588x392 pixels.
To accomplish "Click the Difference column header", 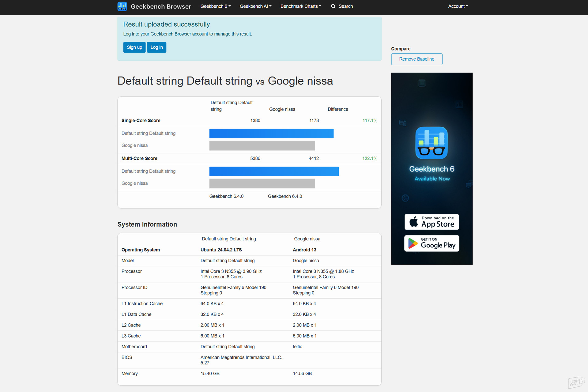I will tap(338, 109).
